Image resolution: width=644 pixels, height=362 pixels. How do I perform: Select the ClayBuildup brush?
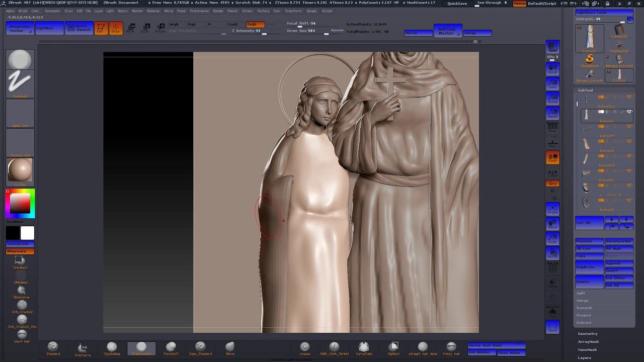112,347
